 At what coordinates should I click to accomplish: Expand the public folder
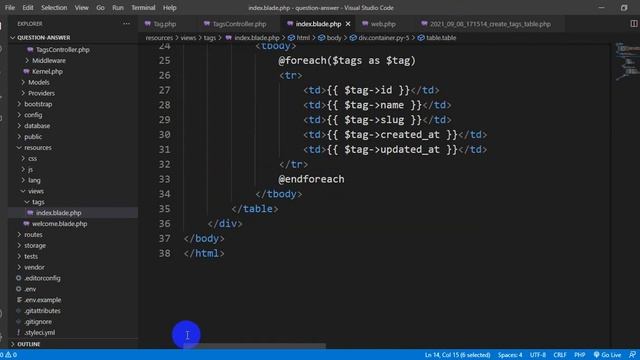[x=33, y=137]
